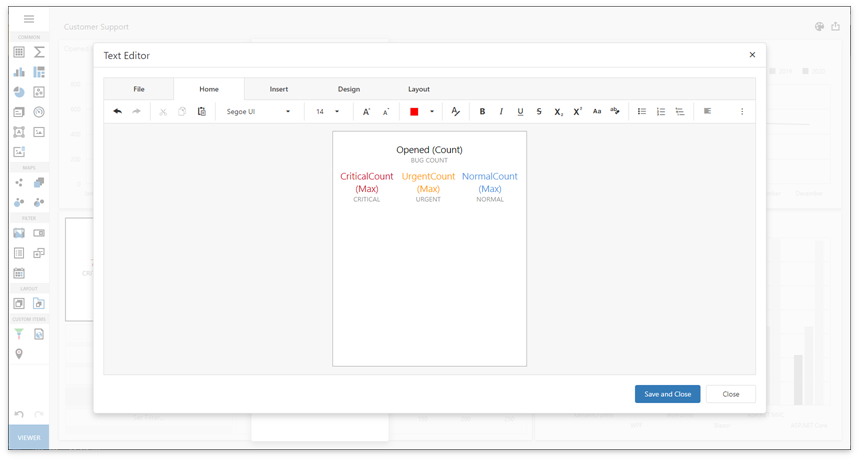The width and height of the screenshot is (859, 460).
Task: Toggle bold formatting
Action: coord(482,112)
